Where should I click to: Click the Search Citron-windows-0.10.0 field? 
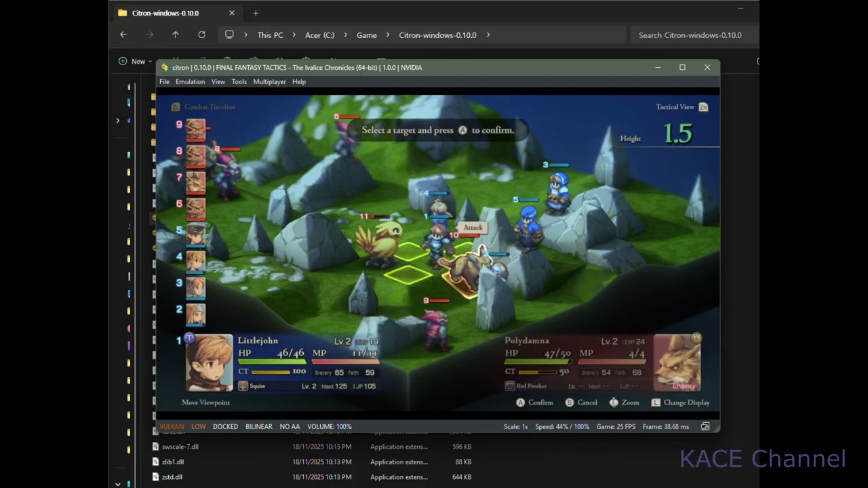click(x=694, y=35)
